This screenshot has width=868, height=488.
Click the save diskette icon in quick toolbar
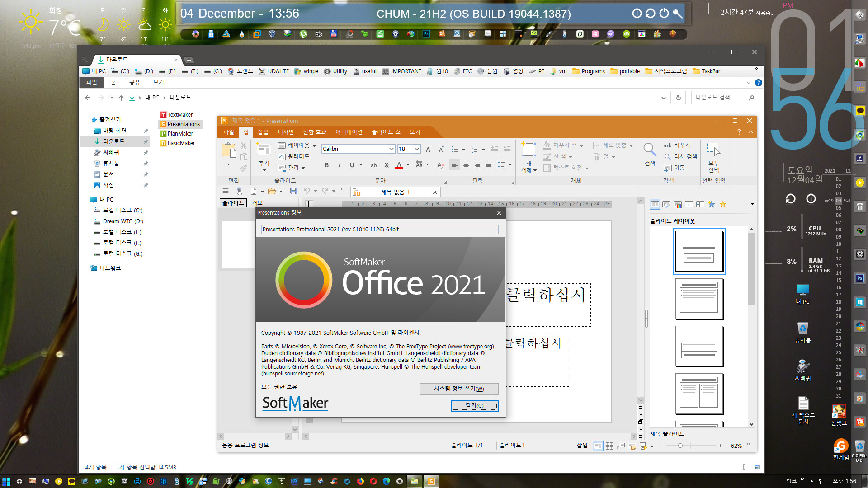(293, 191)
